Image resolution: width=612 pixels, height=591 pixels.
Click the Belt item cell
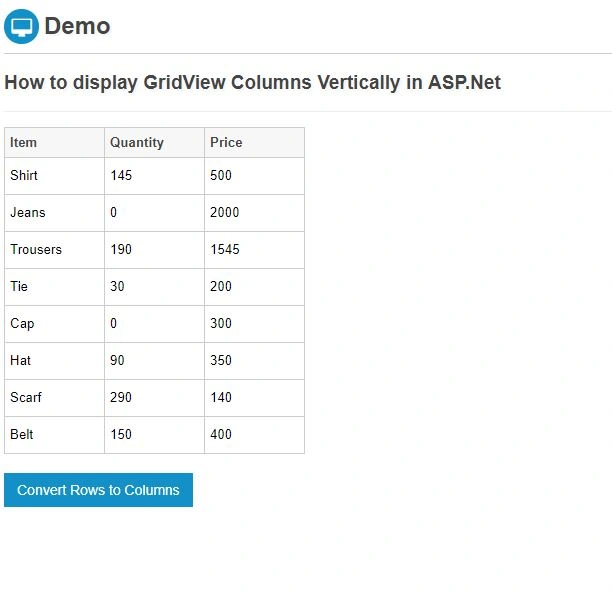(x=54, y=435)
